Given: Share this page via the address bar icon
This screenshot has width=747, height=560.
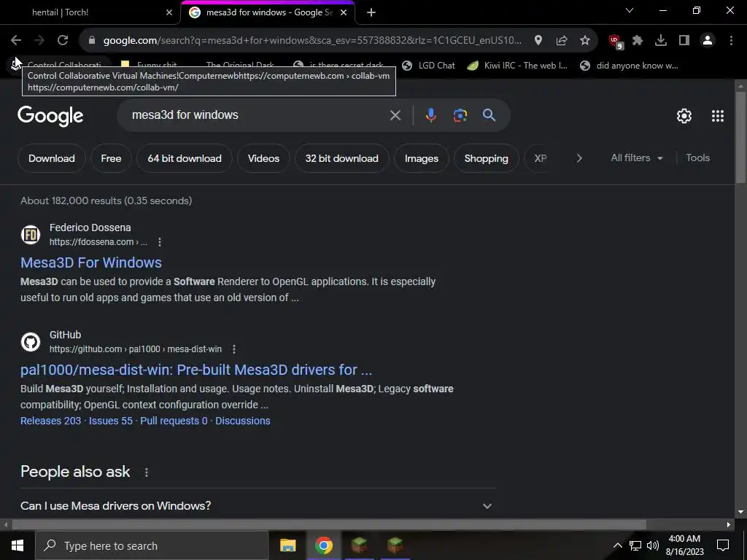Looking at the screenshot, I should [562, 41].
